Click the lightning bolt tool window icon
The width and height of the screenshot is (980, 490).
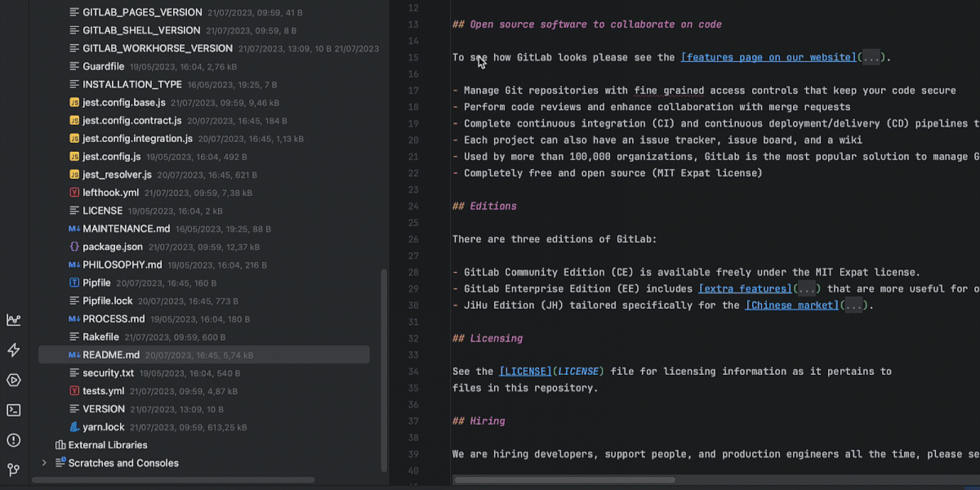(13, 350)
